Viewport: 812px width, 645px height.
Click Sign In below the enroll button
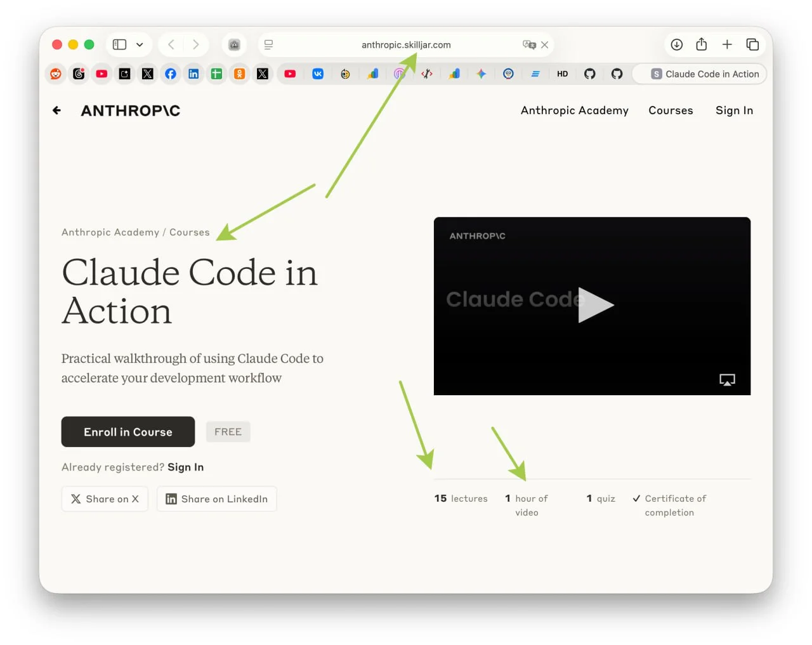click(x=185, y=467)
